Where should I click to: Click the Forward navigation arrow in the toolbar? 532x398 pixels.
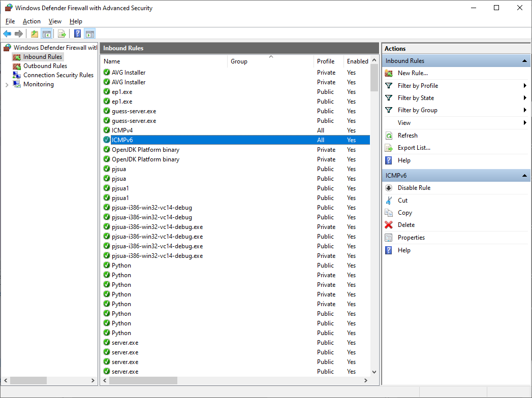point(19,34)
